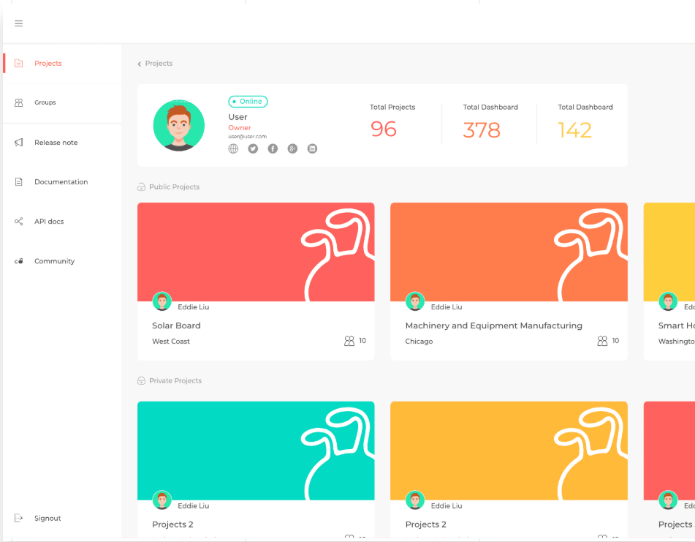Click the Private Projects heading

coord(175,381)
